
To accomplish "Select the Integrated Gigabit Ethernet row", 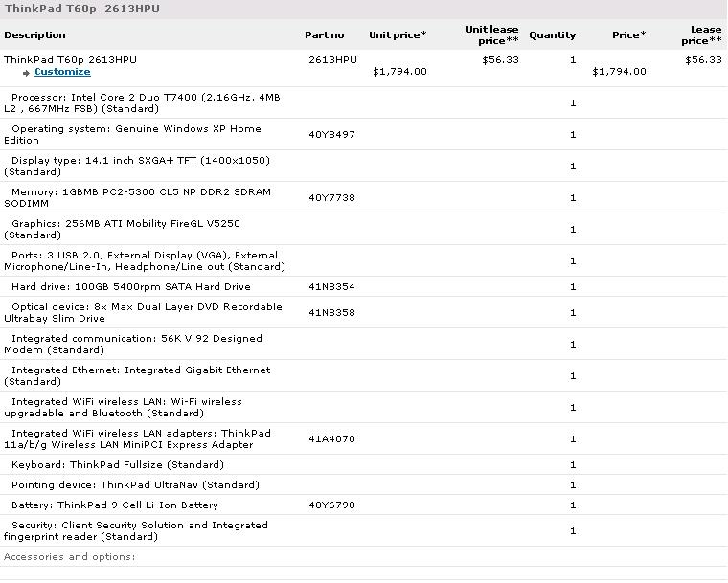I will pyautogui.click(x=364, y=375).
